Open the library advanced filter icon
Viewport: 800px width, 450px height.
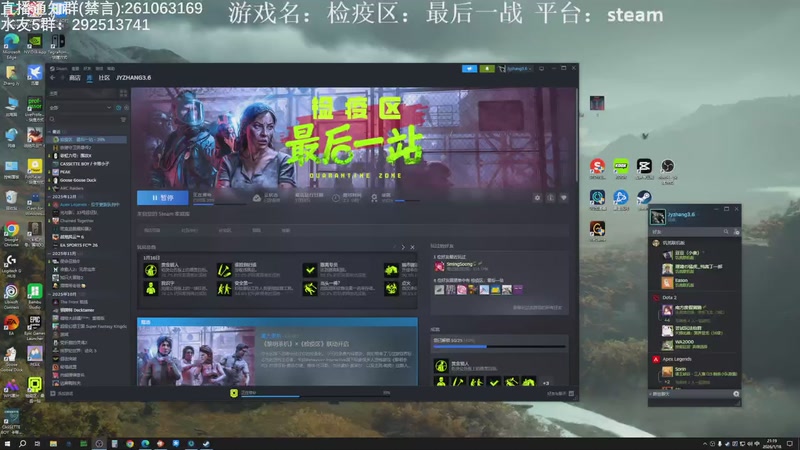point(123,119)
